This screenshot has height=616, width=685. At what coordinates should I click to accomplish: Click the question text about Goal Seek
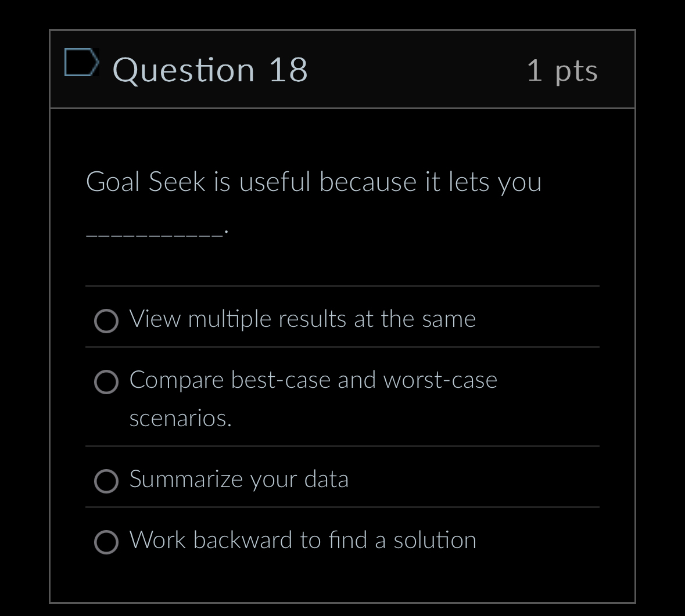coord(314,181)
